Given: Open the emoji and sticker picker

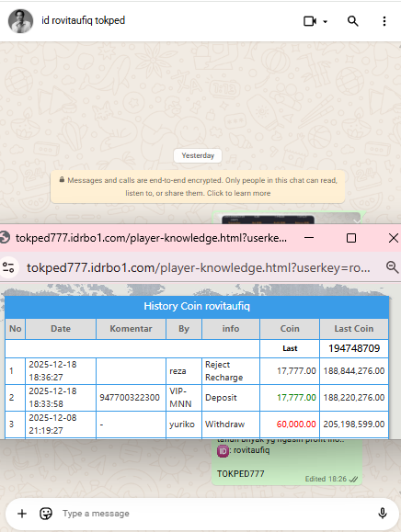Looking at the screenshot, I should tap(46, 514).
